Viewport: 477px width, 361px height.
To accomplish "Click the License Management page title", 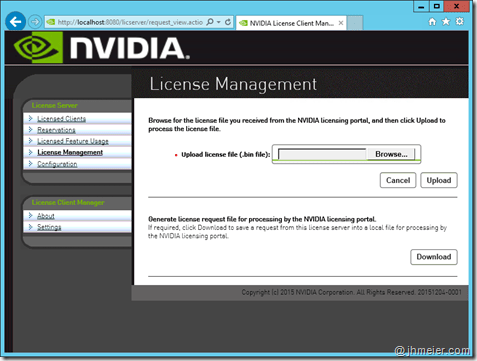I will (233, 84).
